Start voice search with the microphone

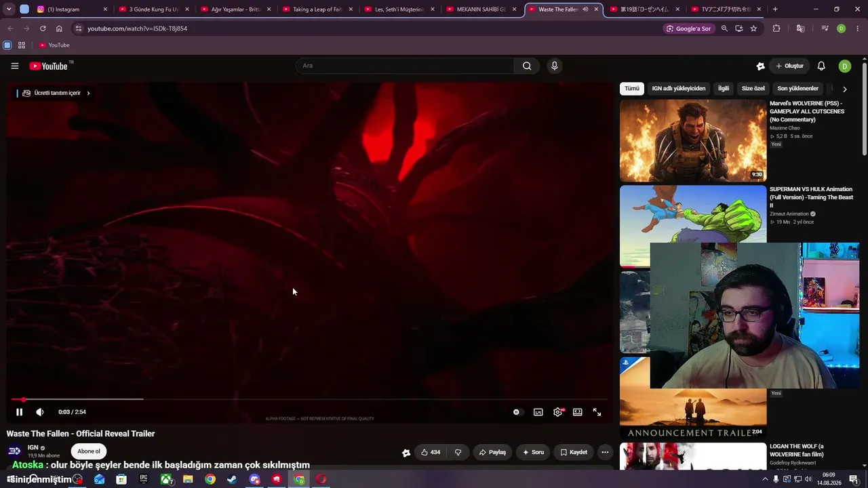[554, 66]
